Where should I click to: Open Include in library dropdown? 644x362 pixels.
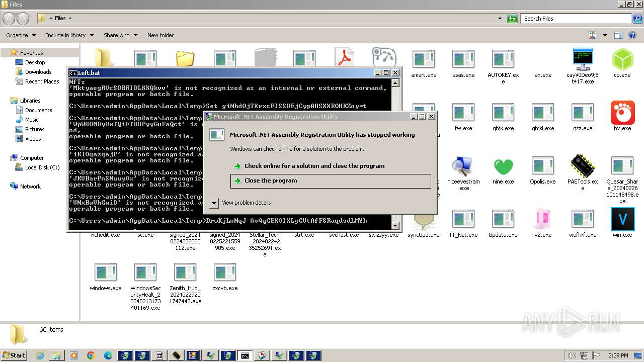pos(69,35)
